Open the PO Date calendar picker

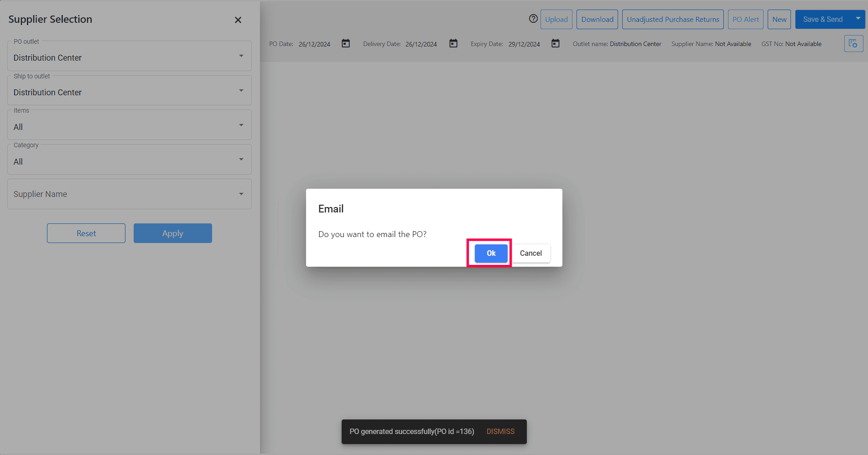coord(346,43)
